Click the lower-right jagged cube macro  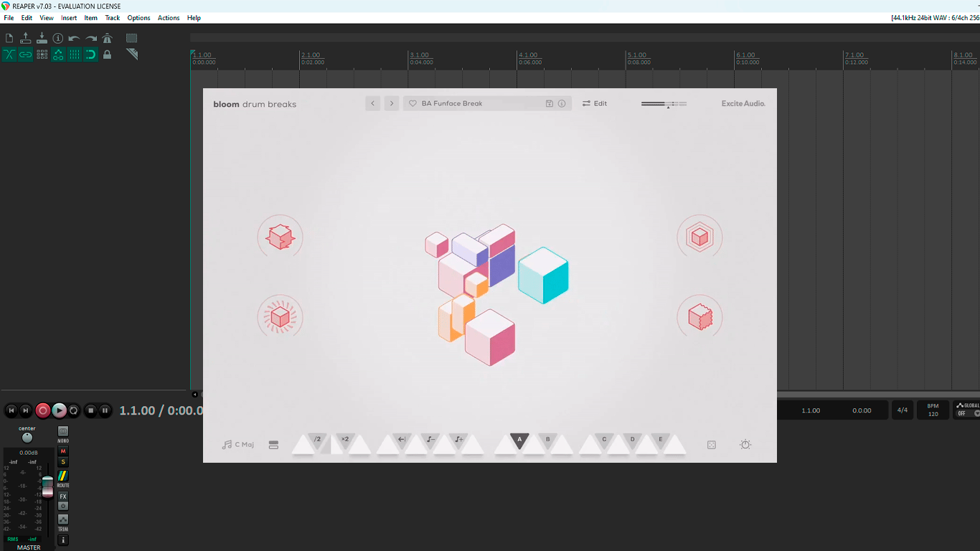click(699, 316)
